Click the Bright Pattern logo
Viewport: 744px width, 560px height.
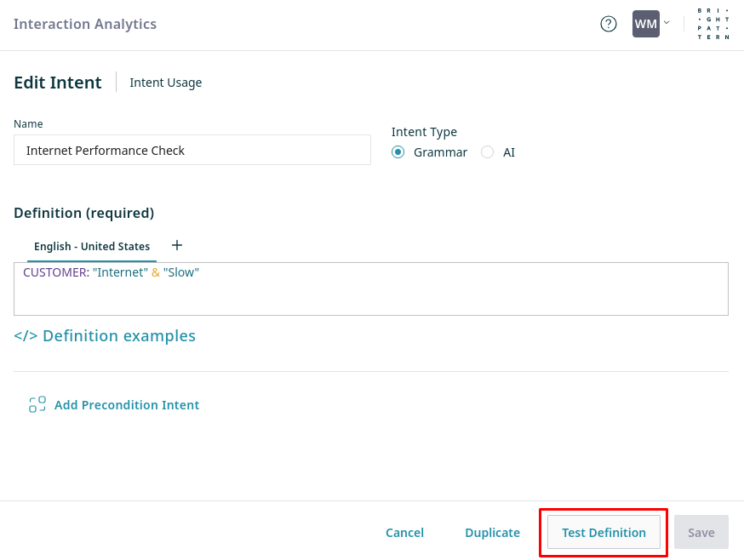713,24
